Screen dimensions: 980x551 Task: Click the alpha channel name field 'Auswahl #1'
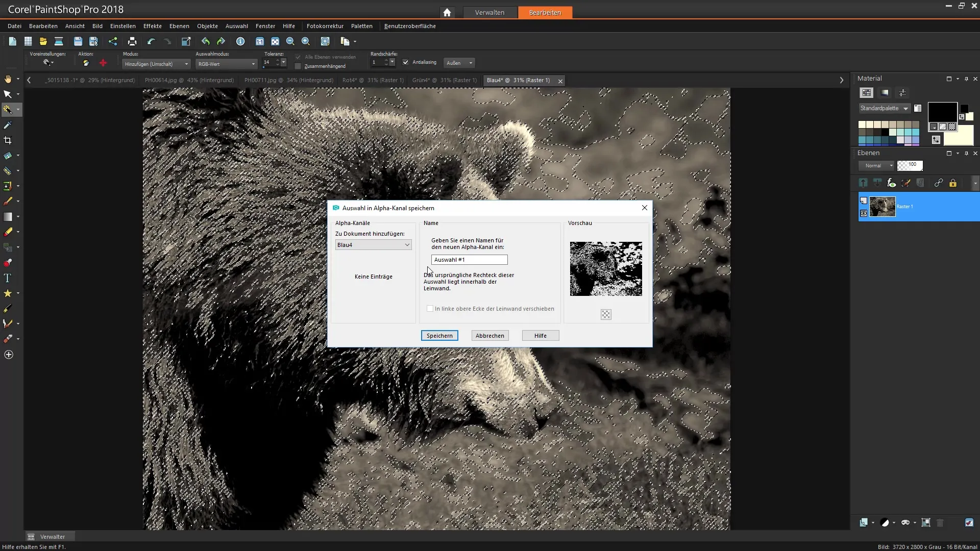pos(469,260)
